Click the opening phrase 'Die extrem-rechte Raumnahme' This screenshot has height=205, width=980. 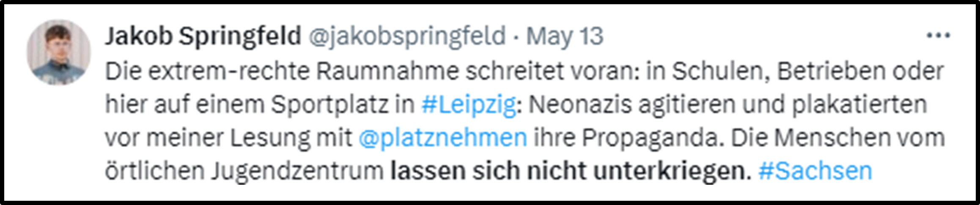point(281,72)
